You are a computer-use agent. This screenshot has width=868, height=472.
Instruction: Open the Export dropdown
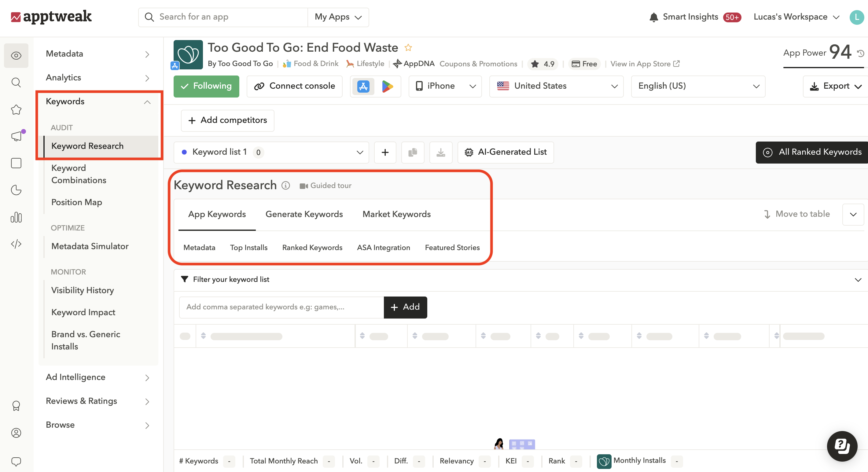tap(835, 86)
